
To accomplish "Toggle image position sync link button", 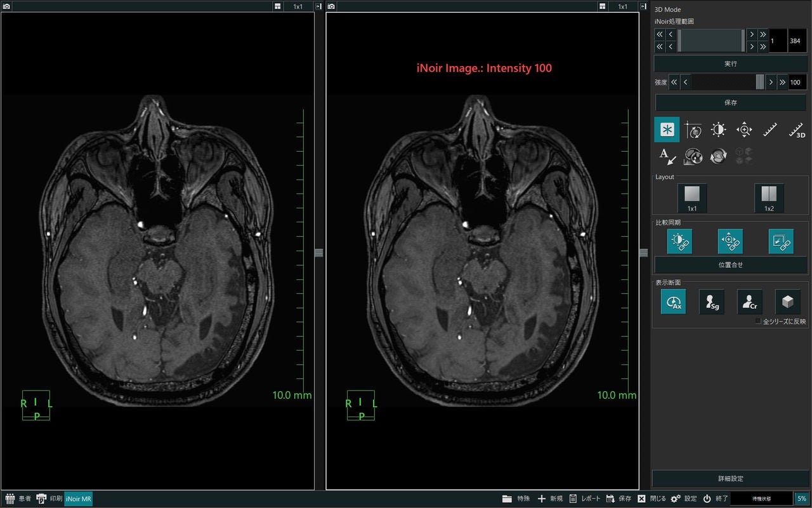I will (781, 242).
